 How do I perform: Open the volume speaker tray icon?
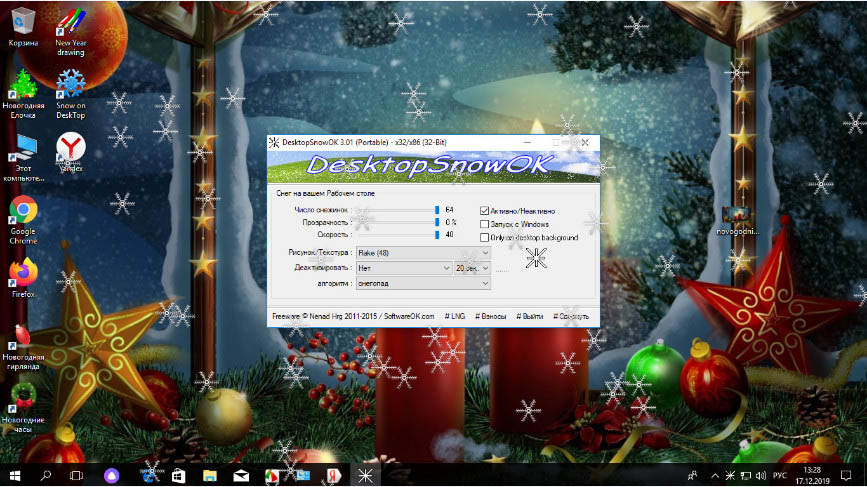tap(761, 475)
